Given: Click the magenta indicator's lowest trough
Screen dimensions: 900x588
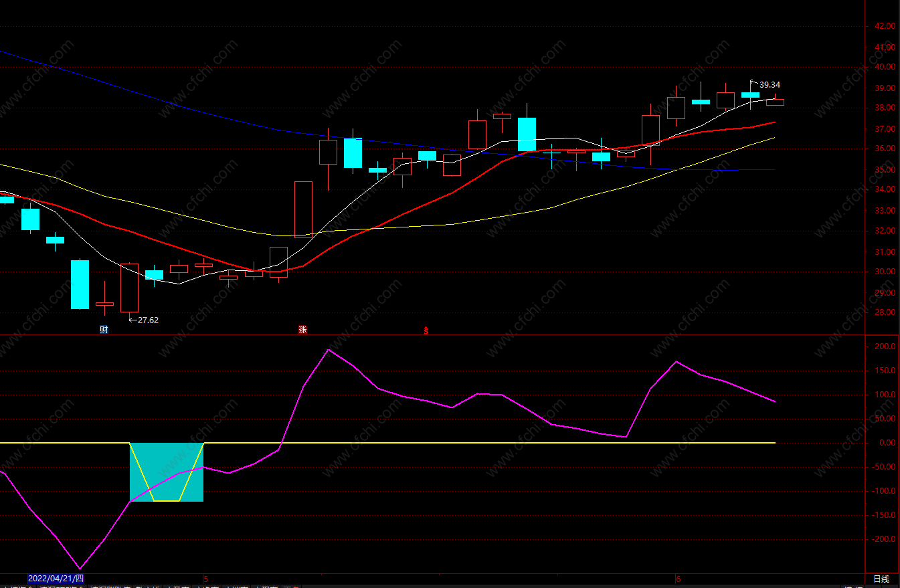Looking at the screenshot, I should click(x=80, y=569).
